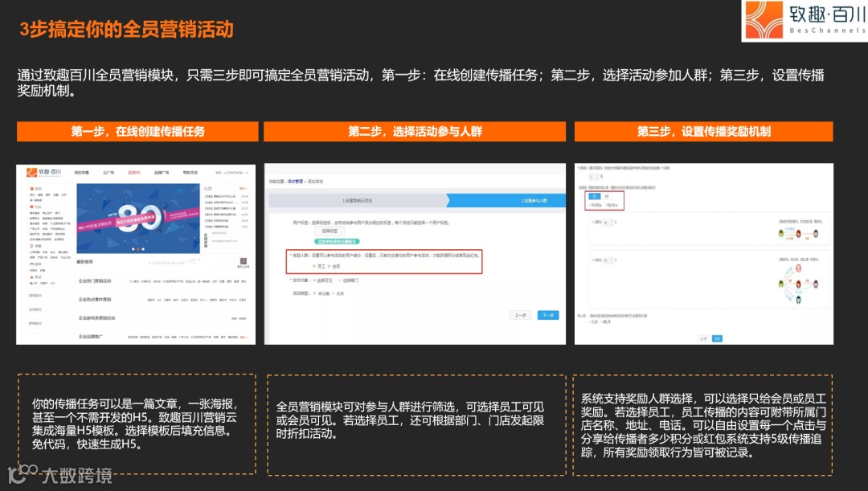The width and height of the screenshot is (868, 491).
Task: Open 企业热点事件营销 row
Action: (x=162, y=300)
